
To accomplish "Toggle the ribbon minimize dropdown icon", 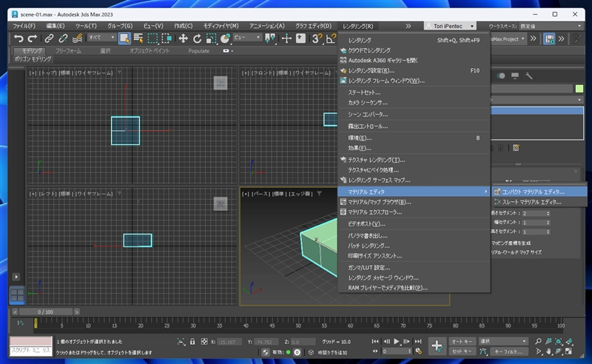I will (228, 50).
